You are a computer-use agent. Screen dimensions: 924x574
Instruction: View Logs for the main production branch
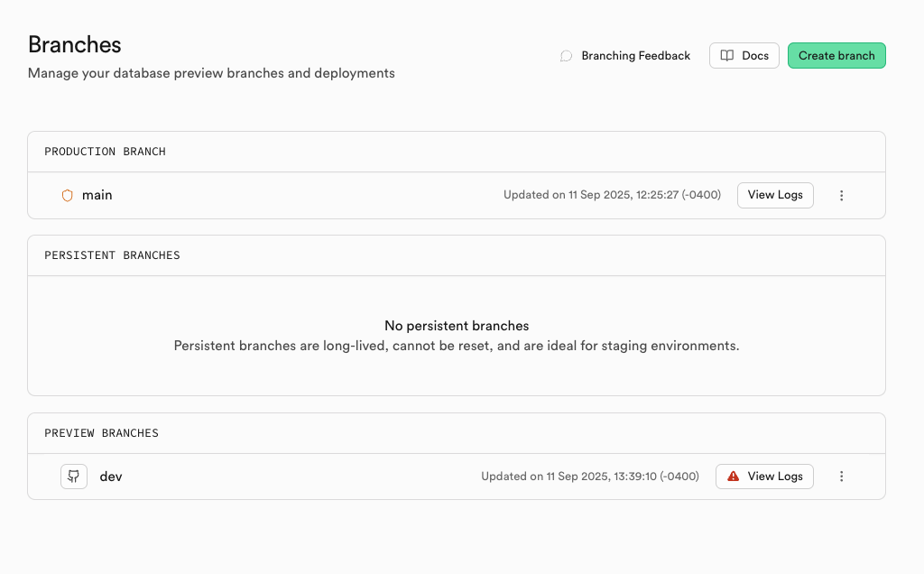pos(775,195)
